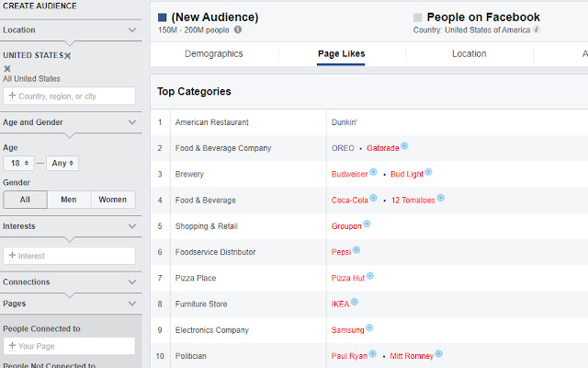588x368 pixels.
Task: Open the maximum age dropdown showing Any
Action: 62,164
